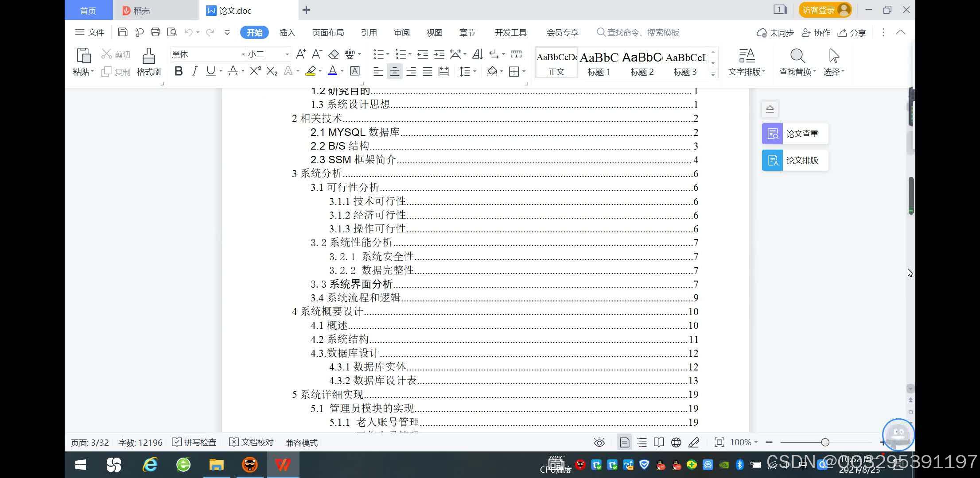Apply 标题 1 heading style
Screen dimensions: 980x478
tap(599, 62)
